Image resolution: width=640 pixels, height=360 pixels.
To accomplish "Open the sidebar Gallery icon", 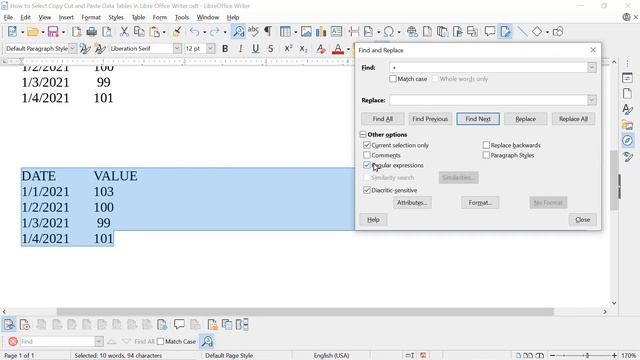I will [x=627, y=125].
